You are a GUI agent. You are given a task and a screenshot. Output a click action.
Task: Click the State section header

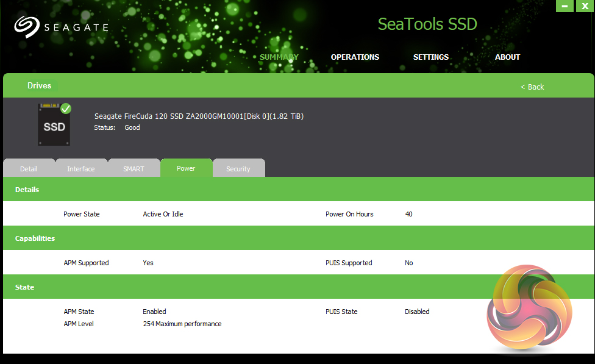(x=298, y=287)
